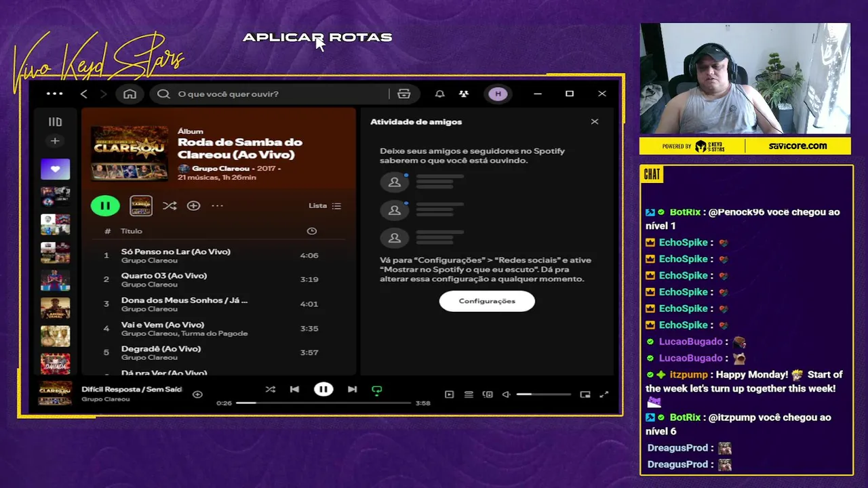The width and height of the screenshot is (868, 488).
Task: Close the 'Atividade de amigos' panel
Action: [595, 122]
